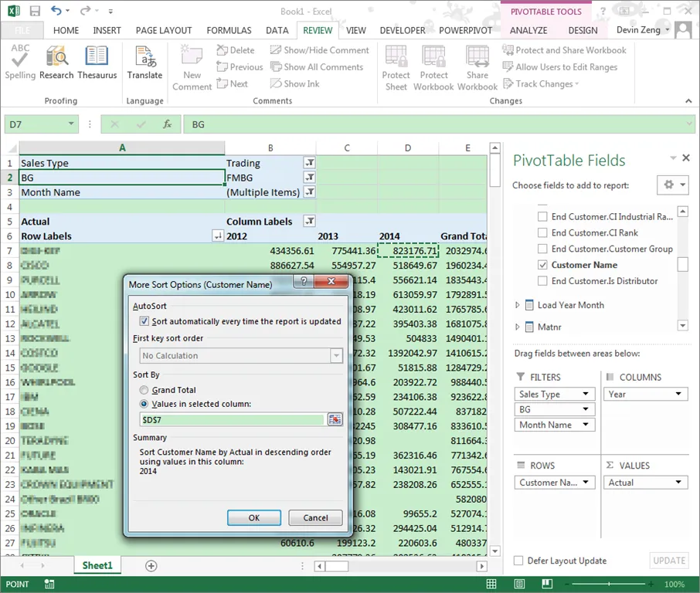Open the Spelling check tool
Screen dimensions: 700x593
[20, 62]
